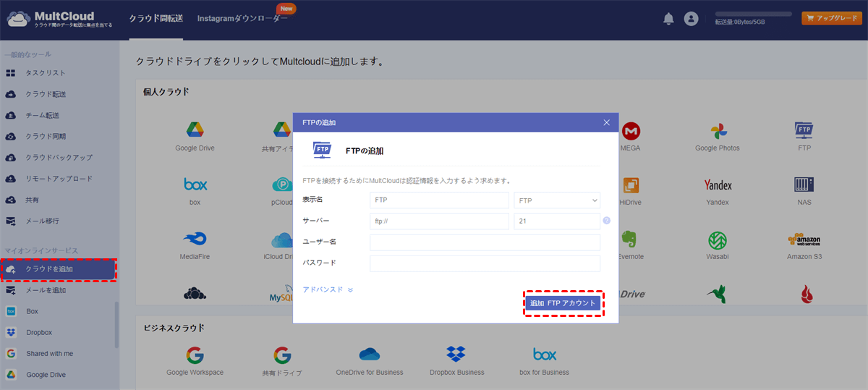
Task: Click the 追加 FTP アカウント button
Action: coord(563,304)
